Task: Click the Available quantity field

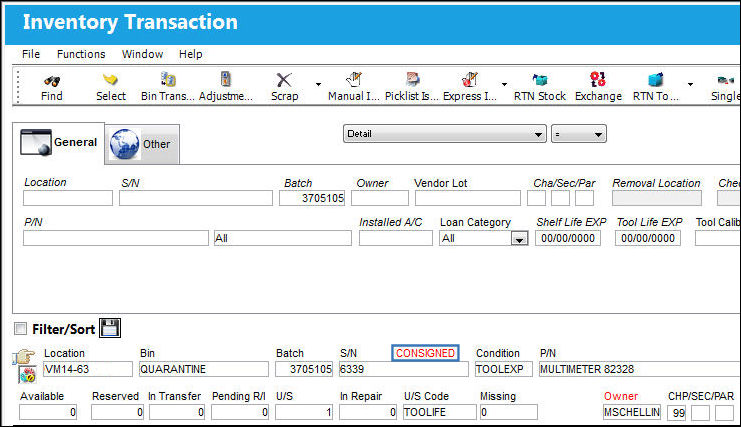Action: 48,412
